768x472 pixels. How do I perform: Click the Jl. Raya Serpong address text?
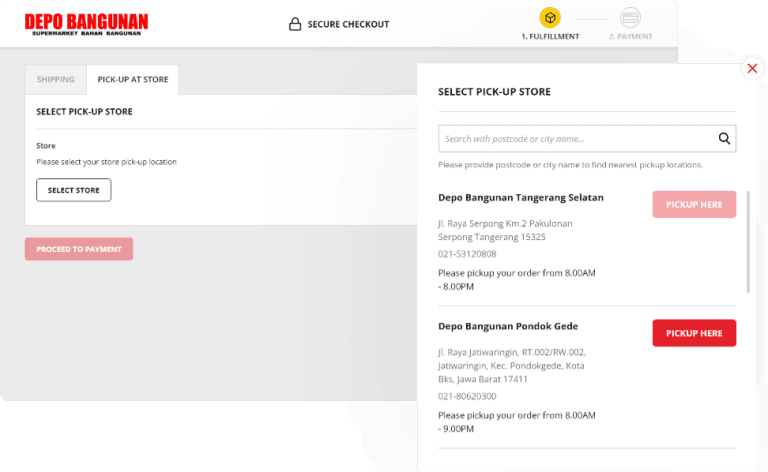coord(505,230)
